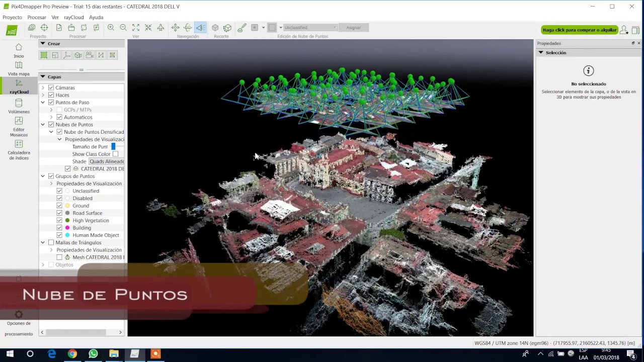
Task: Select the rayCloud view
Action: [19, 86]
